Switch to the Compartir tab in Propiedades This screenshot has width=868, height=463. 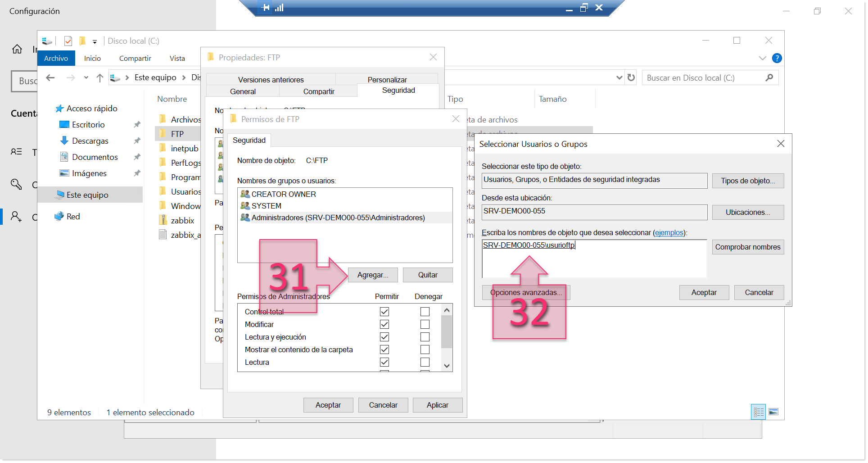click(x=318, y=91)
